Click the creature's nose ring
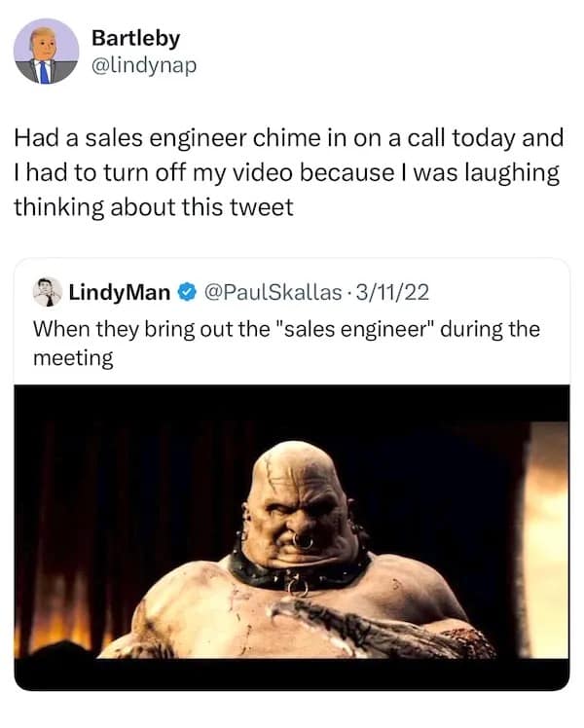 304,540
